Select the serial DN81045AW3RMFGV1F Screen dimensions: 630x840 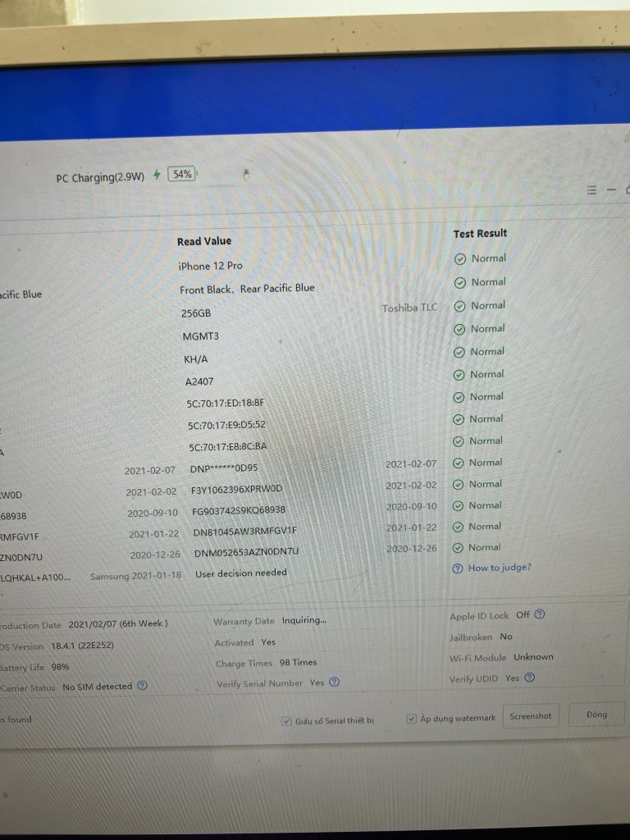(x=244, y=532)
